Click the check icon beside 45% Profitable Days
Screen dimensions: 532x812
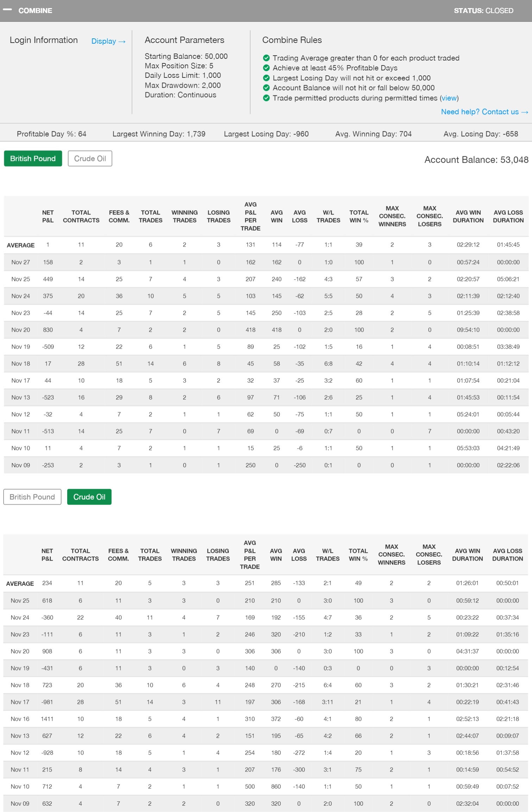click(x=266, y=68)
